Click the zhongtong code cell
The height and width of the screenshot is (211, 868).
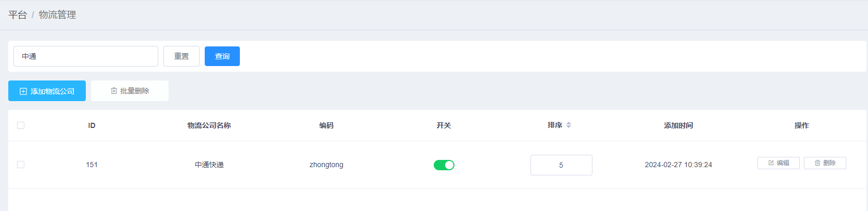point(326,165)
